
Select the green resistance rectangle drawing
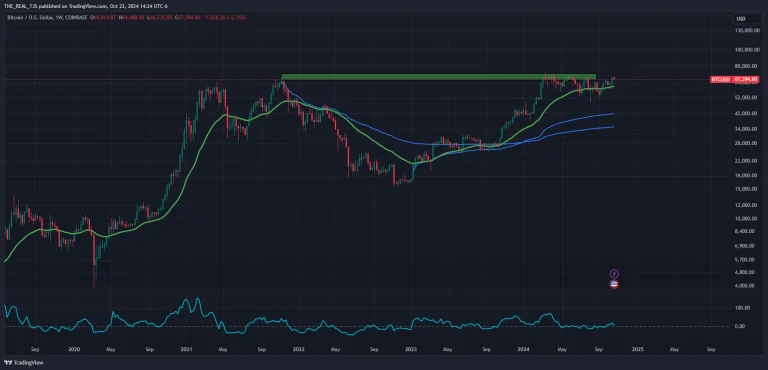tap(438, 76)
